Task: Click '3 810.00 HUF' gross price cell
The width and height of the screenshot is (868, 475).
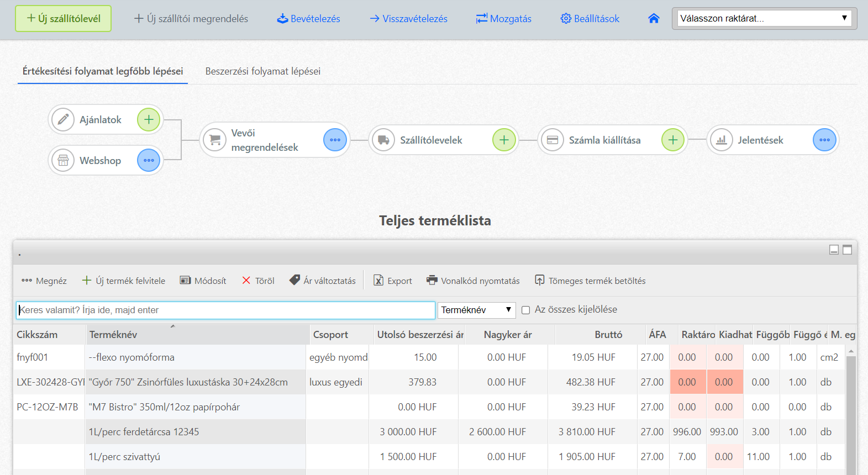Action: click(x=592, y=432)
